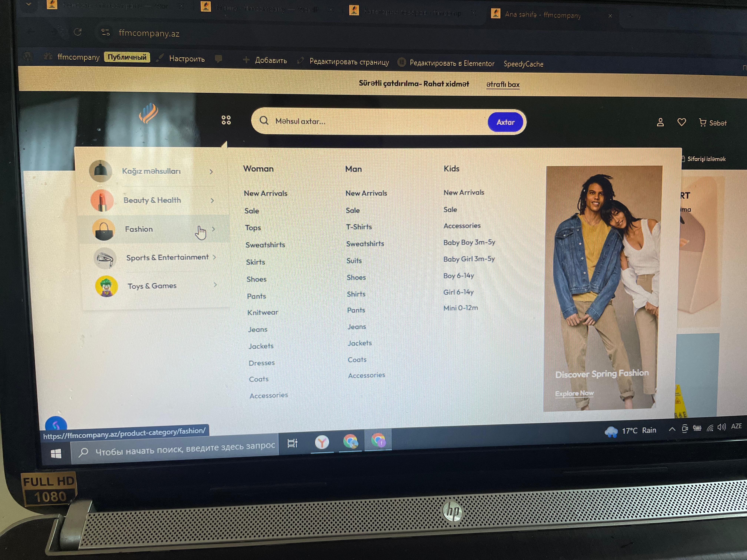Open the Səbət shopping cart

(x=713, y=123)
